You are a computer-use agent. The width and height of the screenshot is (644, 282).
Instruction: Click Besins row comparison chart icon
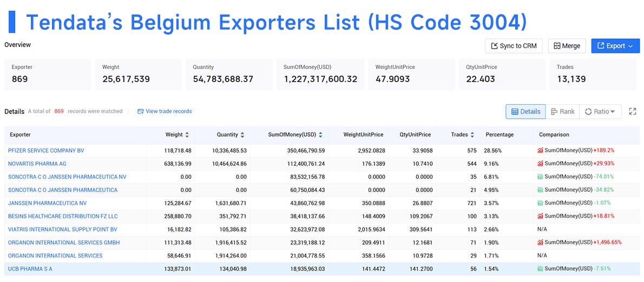pyautogui.click(x=540, y=216)
